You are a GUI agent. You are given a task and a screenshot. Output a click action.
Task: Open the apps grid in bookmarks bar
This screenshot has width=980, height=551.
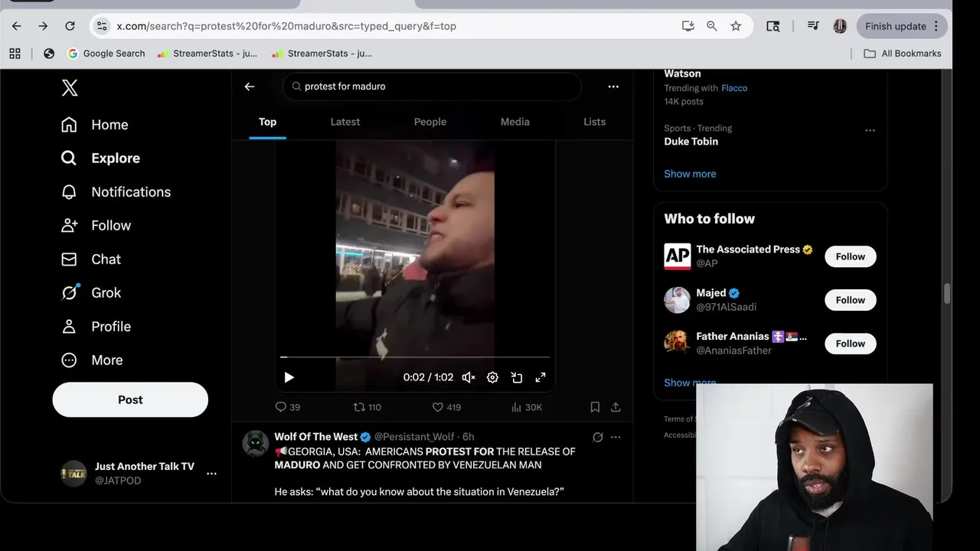click(15, 54)
